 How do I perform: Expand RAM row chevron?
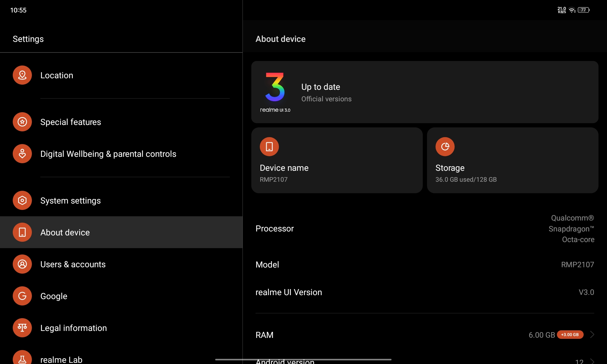click(x=592, y=335)
